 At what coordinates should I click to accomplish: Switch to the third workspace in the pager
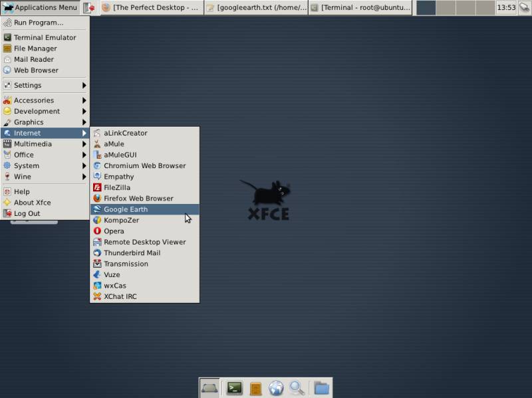pyautogui.click(x=465, y=7)
